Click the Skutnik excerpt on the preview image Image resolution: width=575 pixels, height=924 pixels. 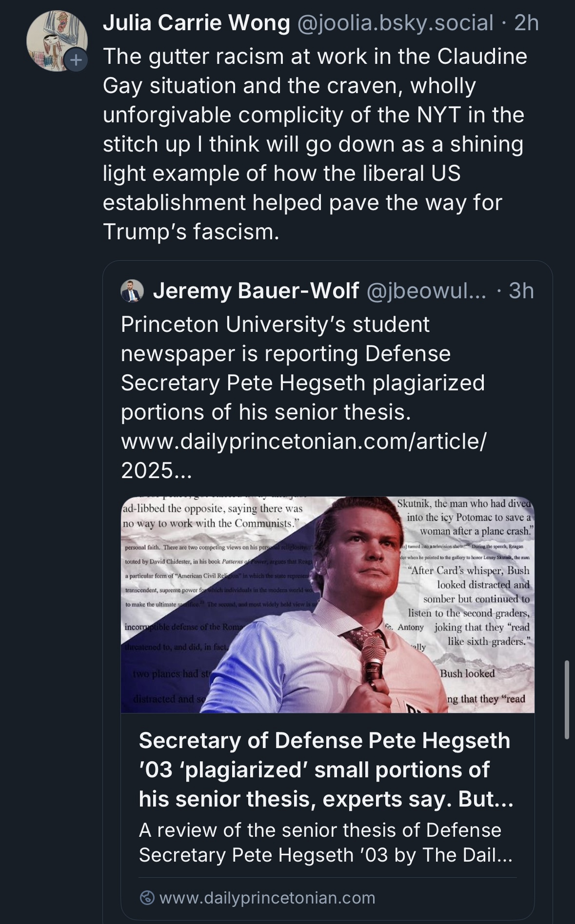click(466, 517)
